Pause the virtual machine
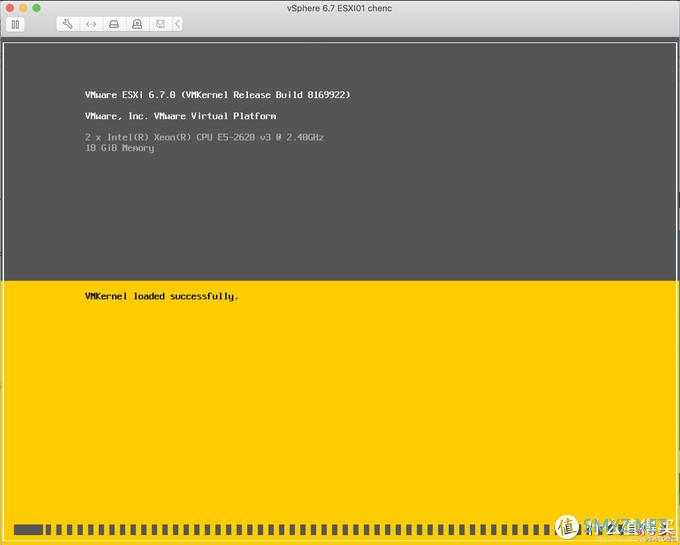Viewport: 680px width, 545px height. [15, 24]
